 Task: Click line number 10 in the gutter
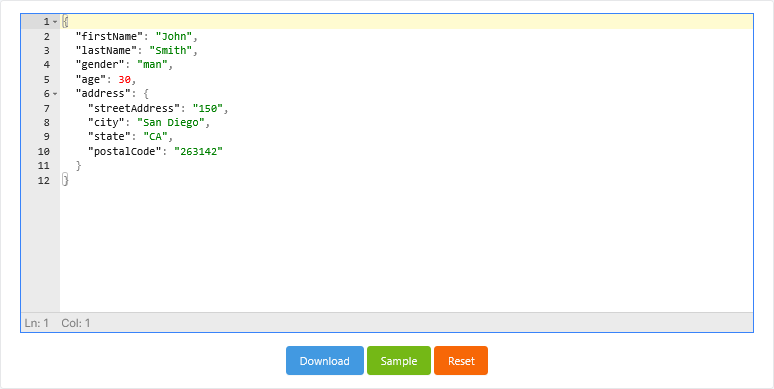(44, 152)
